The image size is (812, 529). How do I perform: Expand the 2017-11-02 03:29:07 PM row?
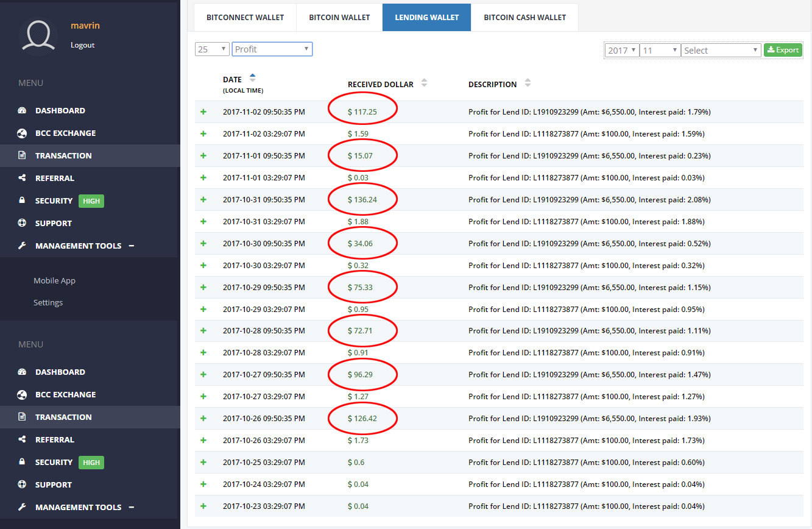tap(203, 134)
